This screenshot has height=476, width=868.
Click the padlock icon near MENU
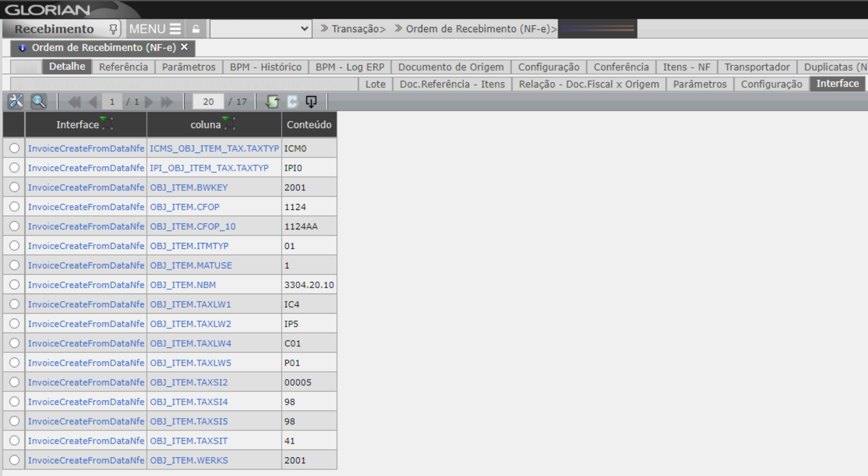[195, 28]
